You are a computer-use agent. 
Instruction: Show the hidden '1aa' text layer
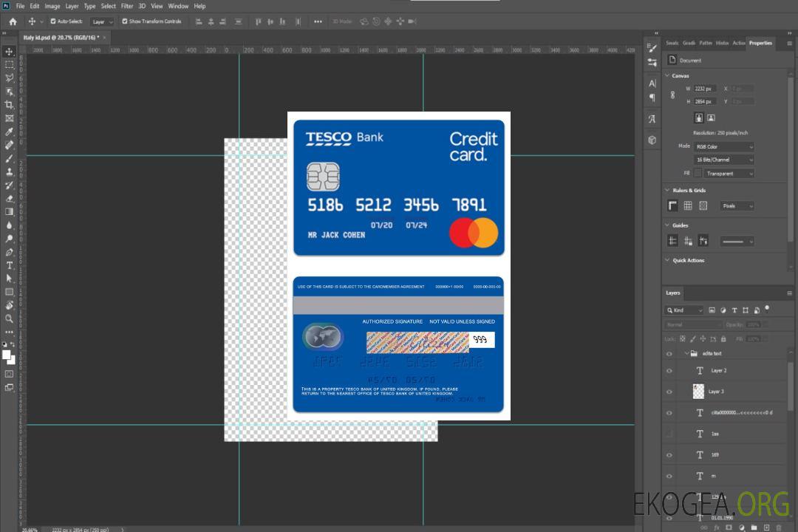pyautogui.click(x=669, y=434)
